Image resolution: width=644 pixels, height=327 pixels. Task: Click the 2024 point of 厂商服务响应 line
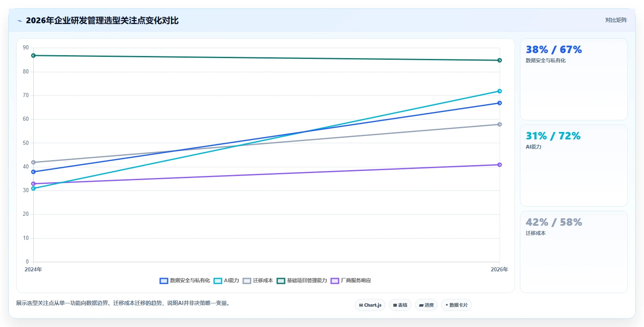point(33,184)
